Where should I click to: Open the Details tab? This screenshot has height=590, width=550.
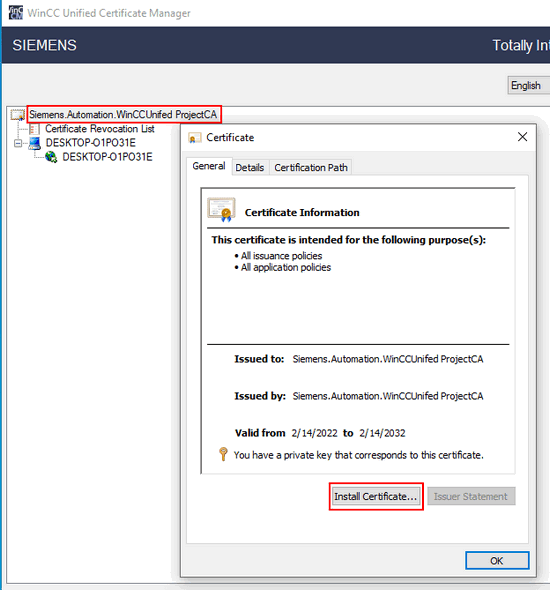pos(250,167)
